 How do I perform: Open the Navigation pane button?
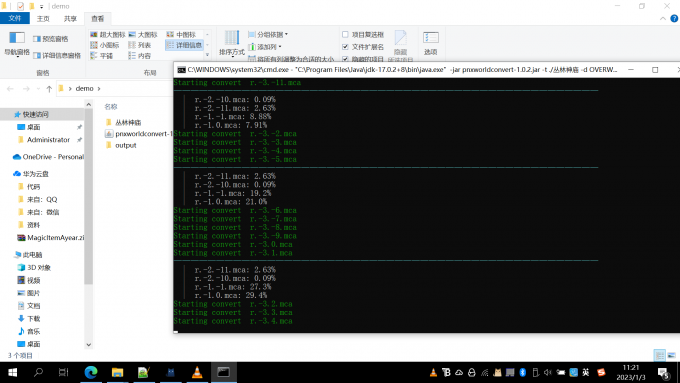pos(16,44)
